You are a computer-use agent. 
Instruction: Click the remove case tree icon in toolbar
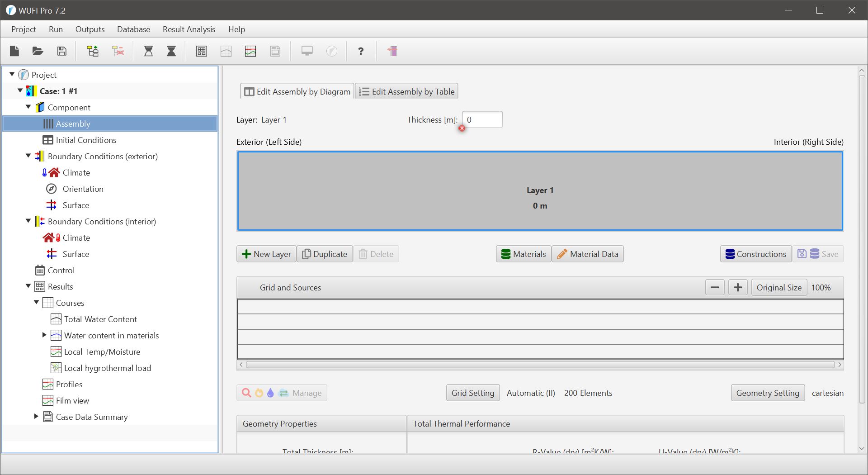[118, 51]
